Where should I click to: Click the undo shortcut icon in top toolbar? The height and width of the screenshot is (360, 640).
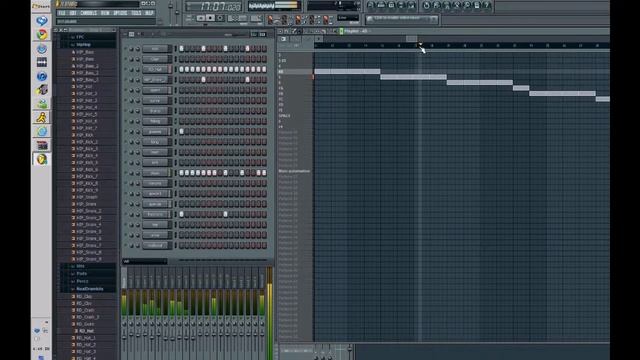click(427, 5)
